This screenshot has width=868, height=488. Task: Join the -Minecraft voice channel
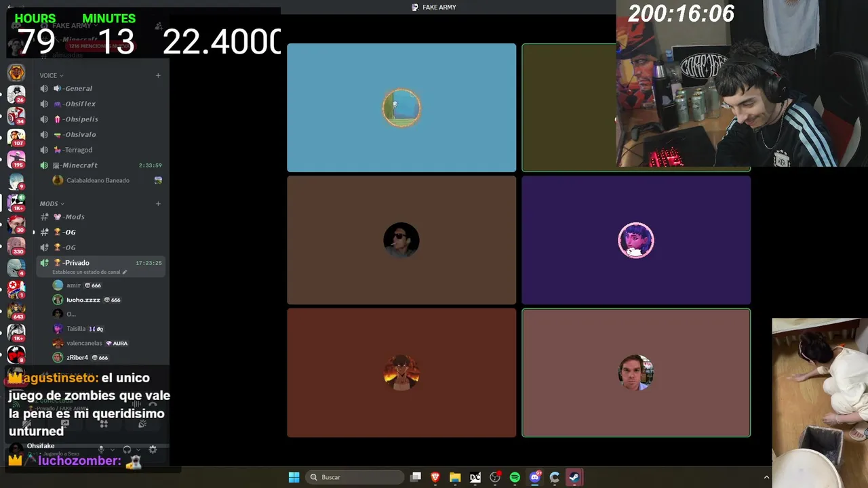click(x=100, y=165)
